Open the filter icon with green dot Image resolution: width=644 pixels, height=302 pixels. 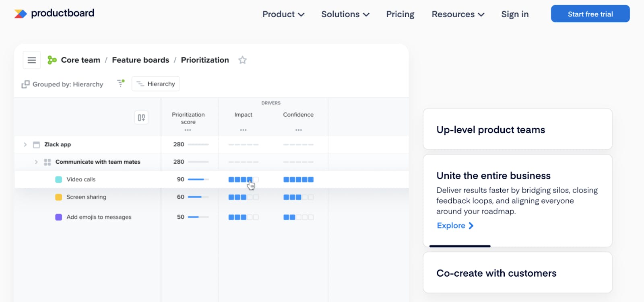(121, 83)
